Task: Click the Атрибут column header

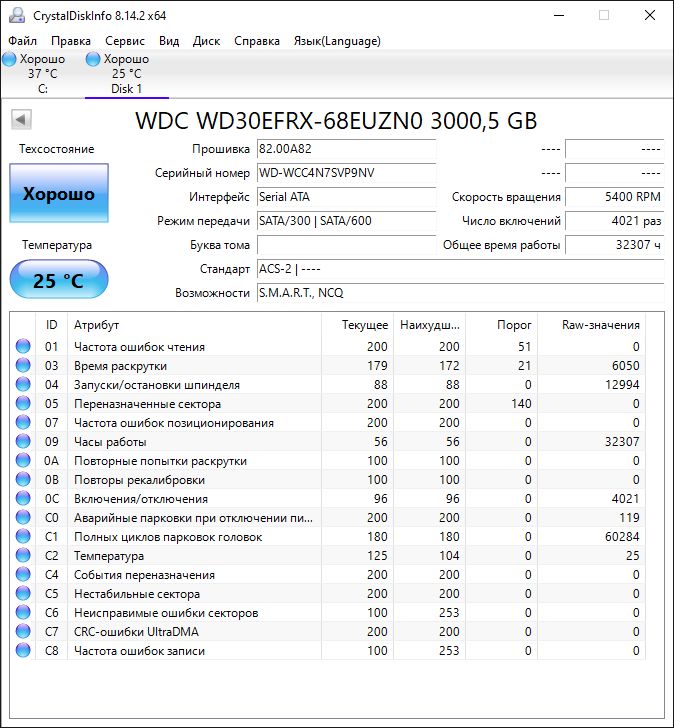Action: tap(194, 325)
